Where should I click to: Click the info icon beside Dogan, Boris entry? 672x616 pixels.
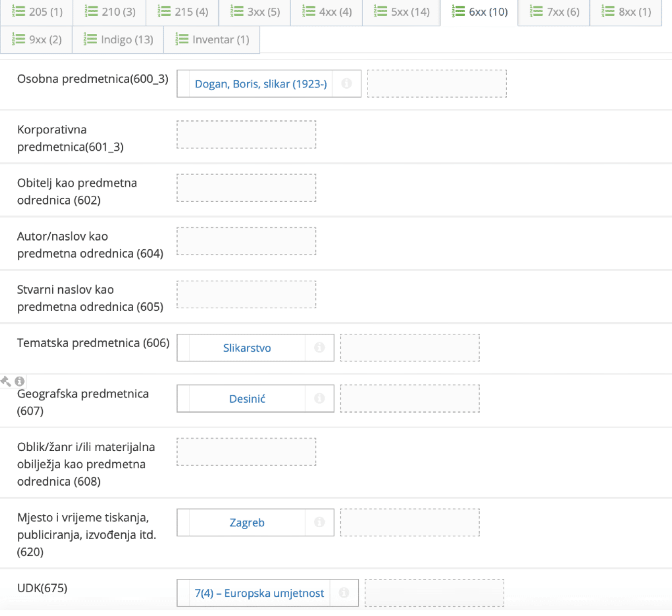[x=346, y=83]
